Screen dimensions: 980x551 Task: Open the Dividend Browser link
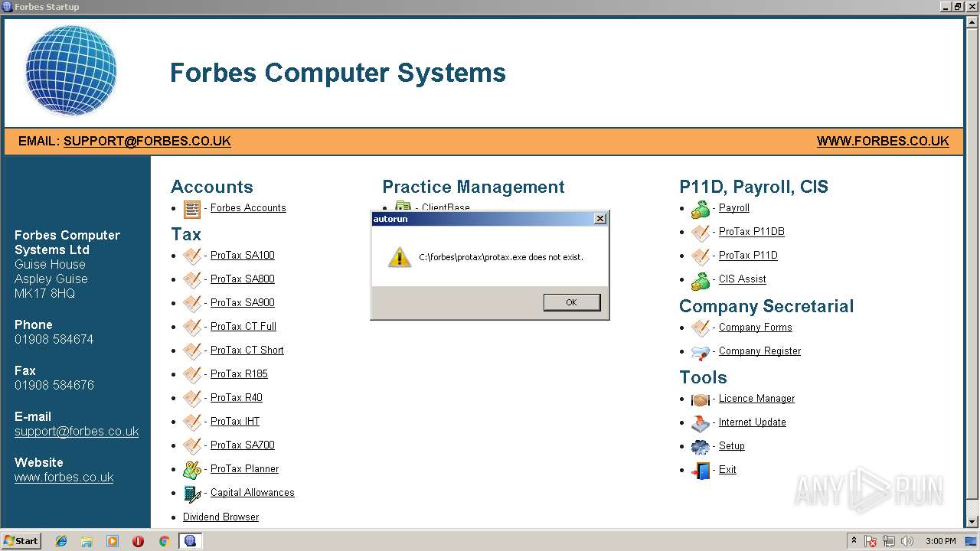[x=221, y=517]
